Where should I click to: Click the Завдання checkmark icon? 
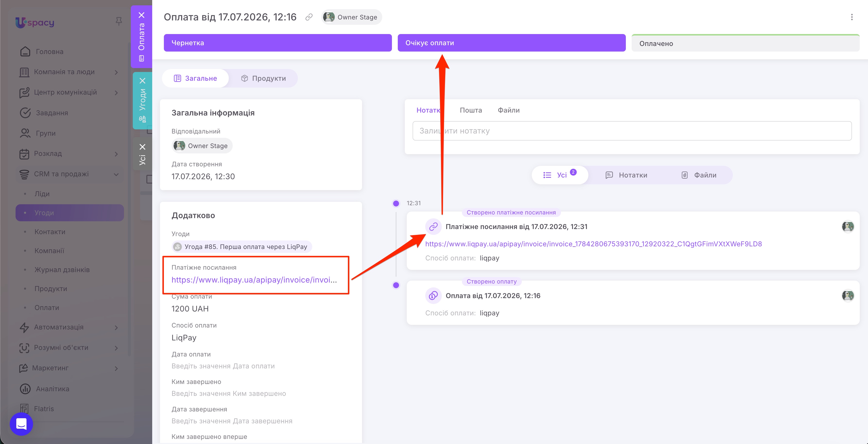pos(25,113)
